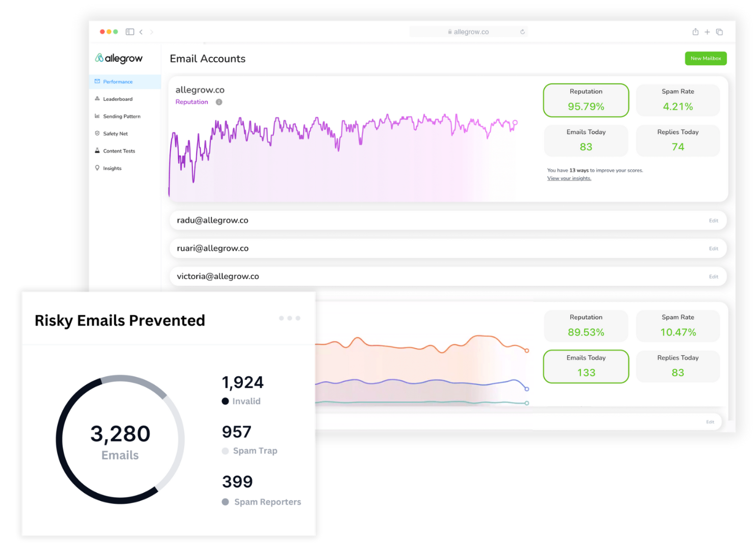Open Content Tests in sidebar
Viewport: 756px width, 547px height.
click(x=119, y=151)
